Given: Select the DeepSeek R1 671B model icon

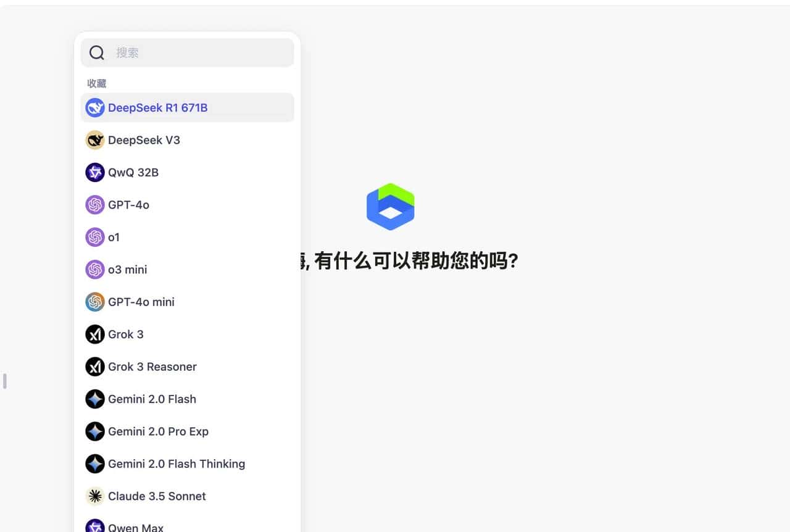Looking at the screenshot, I should coord(95,107).
